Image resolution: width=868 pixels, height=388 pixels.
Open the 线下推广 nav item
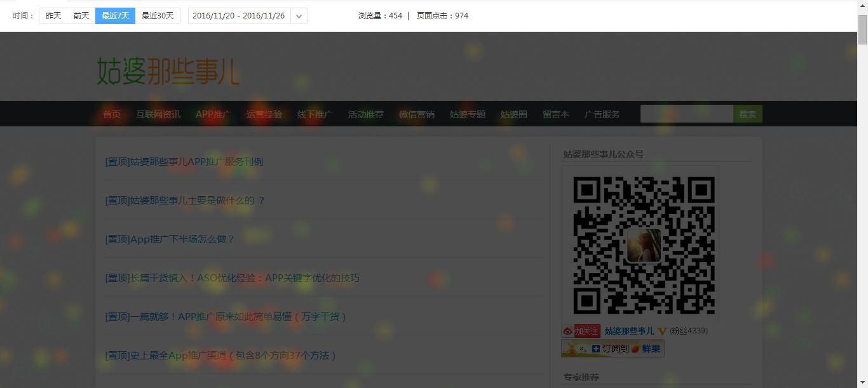315,114
